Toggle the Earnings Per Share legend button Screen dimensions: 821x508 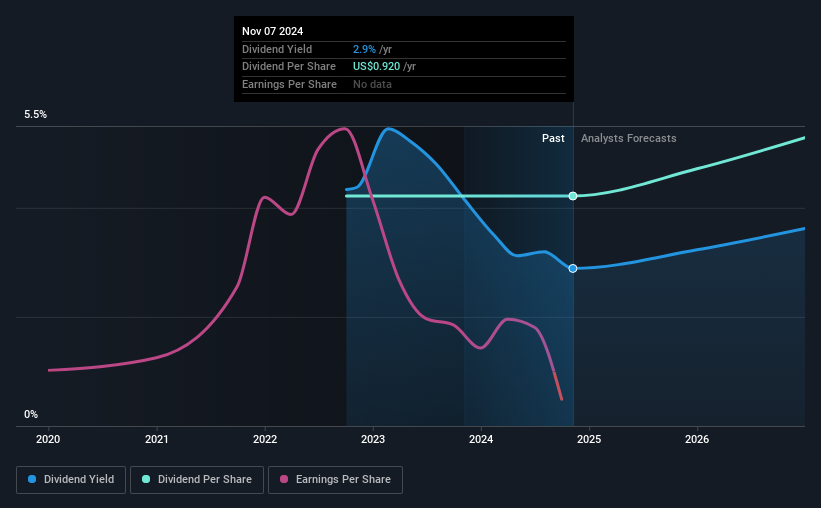pos(336,480)
